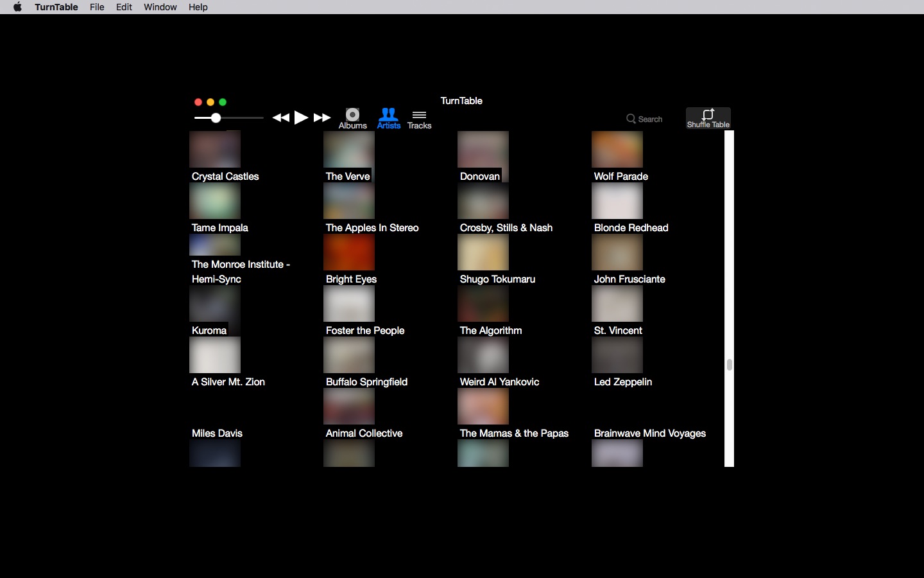This screenshot has height=578, width=924.
Task: Open the Window menu
Action: 160,7
